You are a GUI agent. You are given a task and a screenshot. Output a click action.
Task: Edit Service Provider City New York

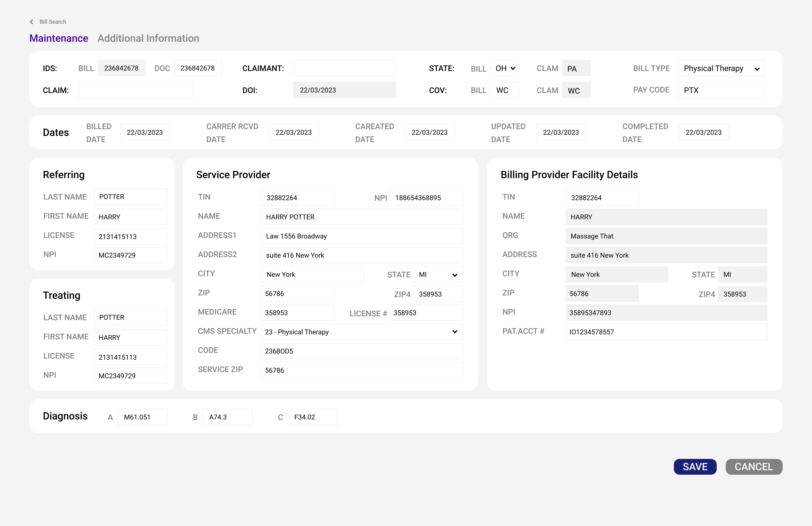pyautogui.click(x=312, y=275)
